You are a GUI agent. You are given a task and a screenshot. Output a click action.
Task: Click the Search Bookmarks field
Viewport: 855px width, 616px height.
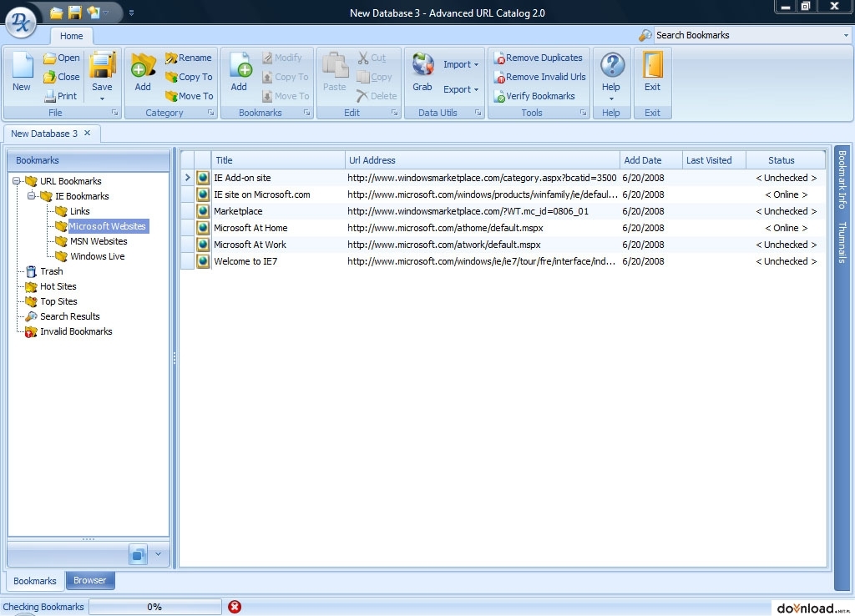tap(747, 35)
